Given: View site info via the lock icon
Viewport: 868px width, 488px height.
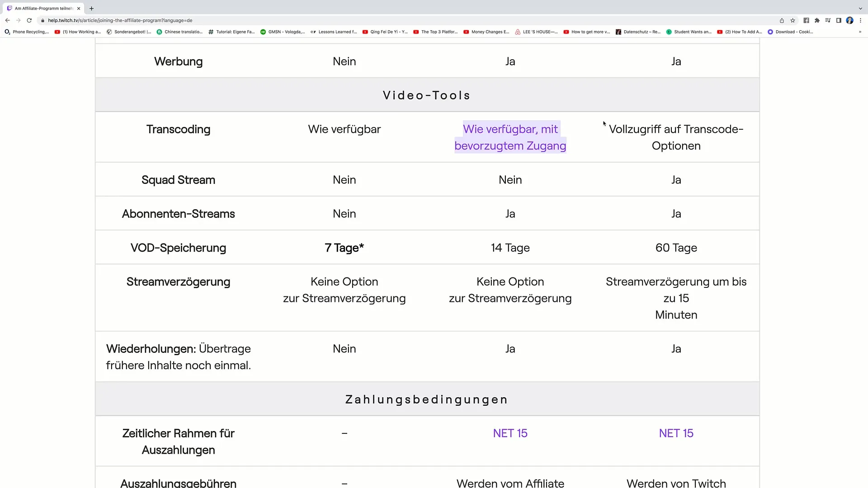Looking at the screenshot, I should pyautogui.click(x=42, y=20).
